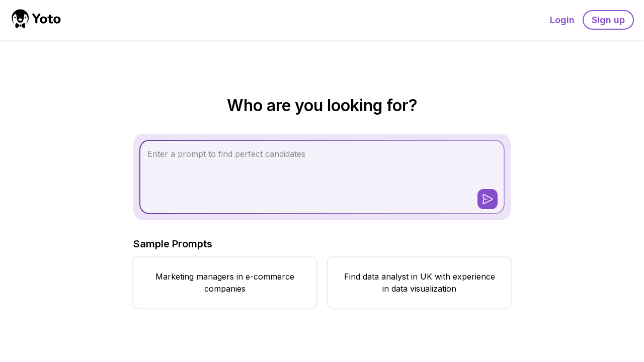This screenshot has width=644, height=362.
Task: Click the paper-plane send icon
Action: point(487,199)
